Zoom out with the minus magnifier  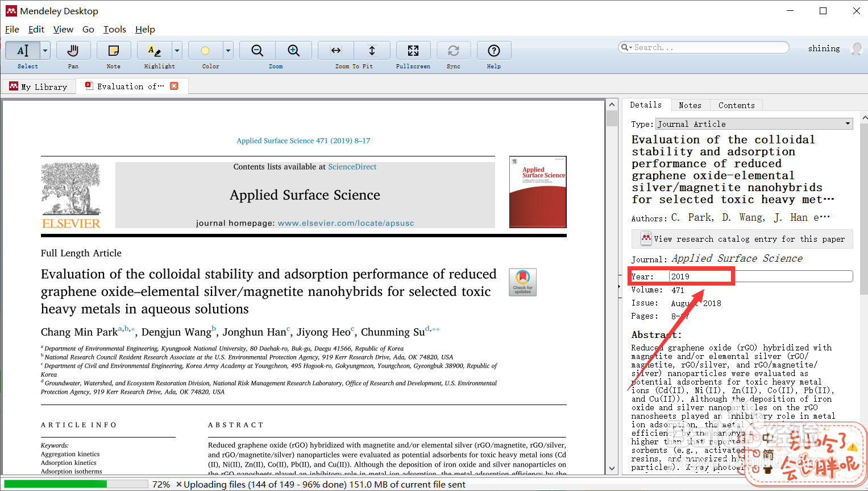(258, 51)
